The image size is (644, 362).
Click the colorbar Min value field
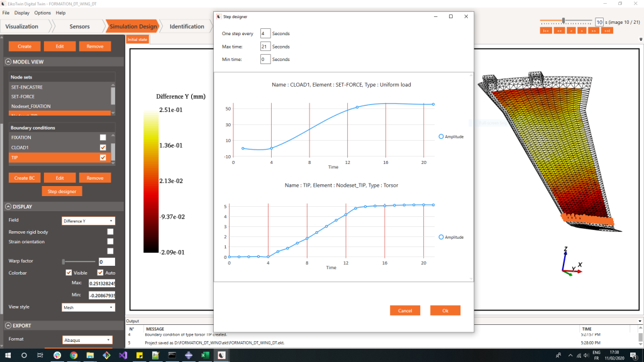coord(102,295)
